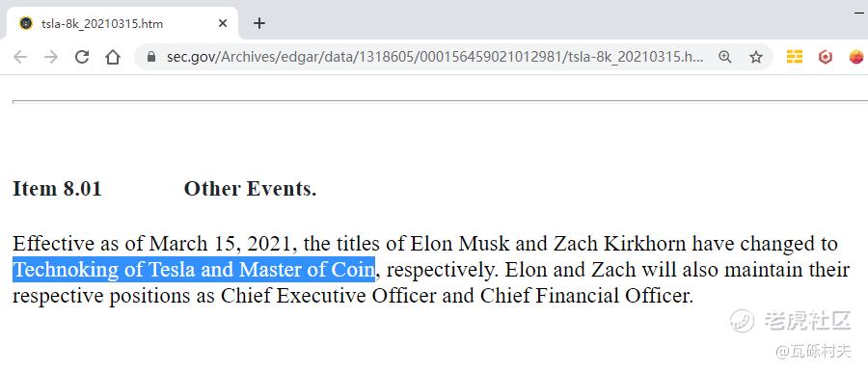Screen dimensions: 868x371
Task: Click the Chief Financial Officer text
Action: [586, 297]
